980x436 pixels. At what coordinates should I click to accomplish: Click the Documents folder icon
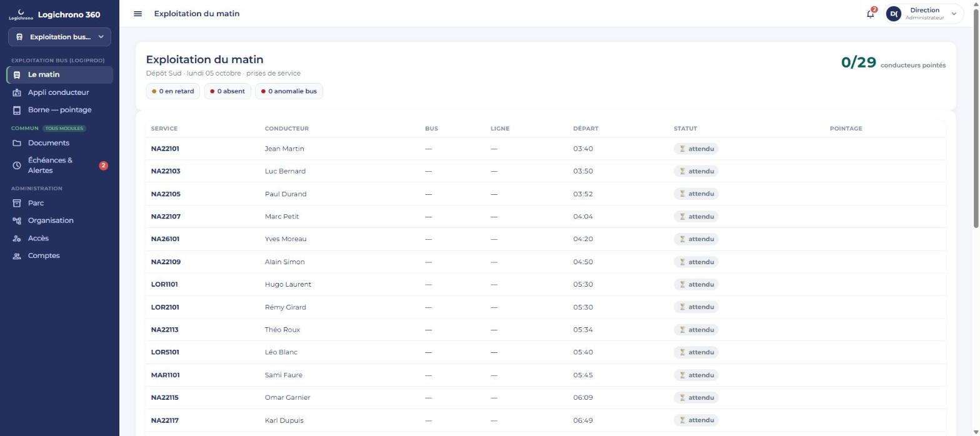pos(17,143)
